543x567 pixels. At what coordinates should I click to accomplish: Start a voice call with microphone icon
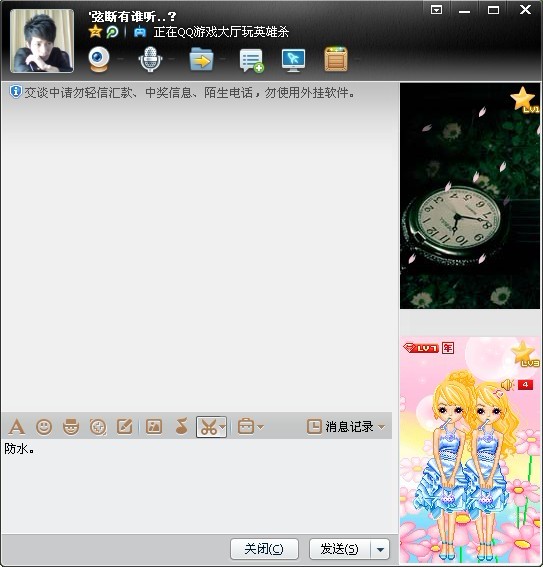click(x=150, y=59)
